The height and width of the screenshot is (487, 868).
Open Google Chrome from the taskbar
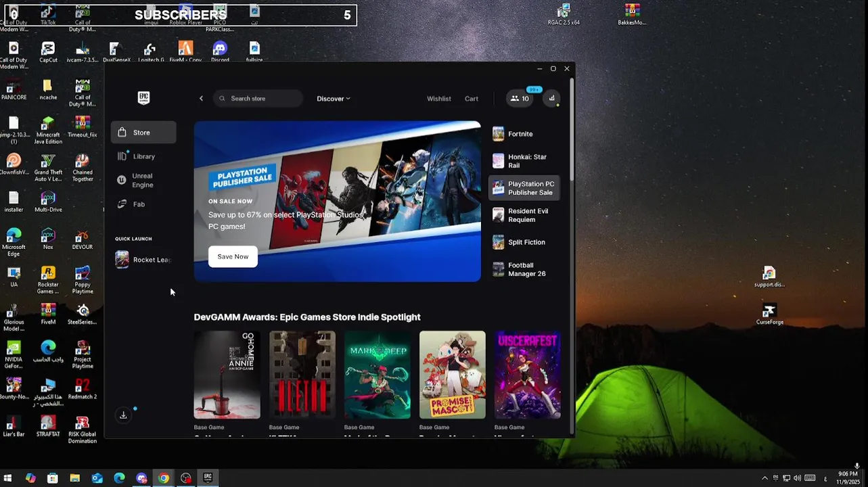(164, 478)
